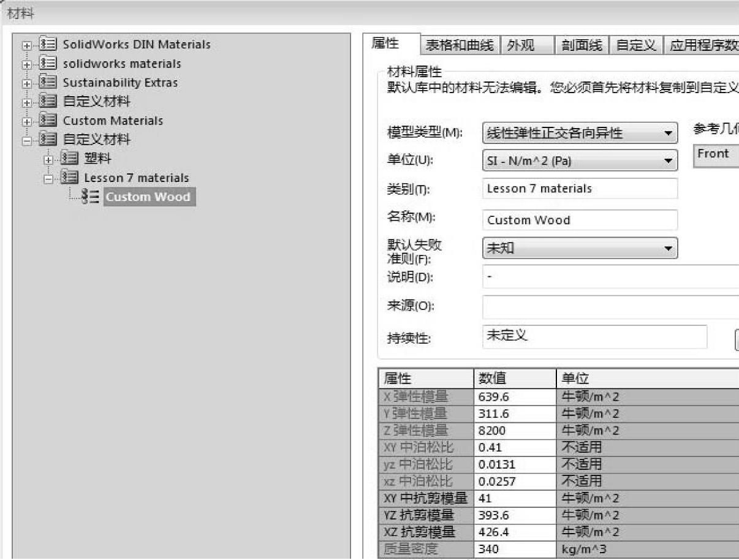The image size is (739, 560).
Task: Switch to 剖面线 tab
Action: (581, 45)
